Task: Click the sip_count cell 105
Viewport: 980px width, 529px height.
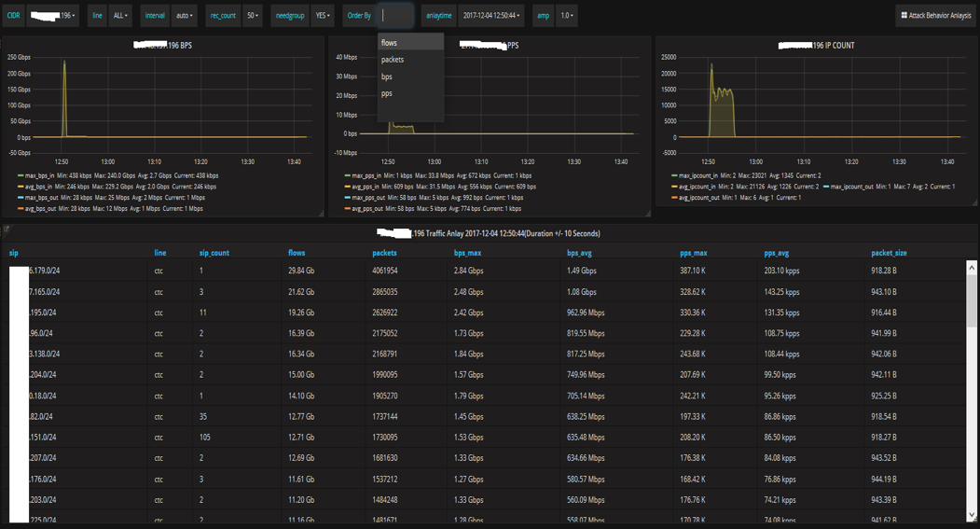Action: (x=205, y=437)
